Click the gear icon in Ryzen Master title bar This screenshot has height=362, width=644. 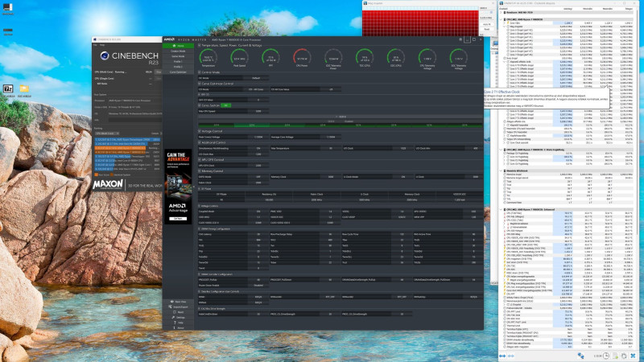coord(460,39)
